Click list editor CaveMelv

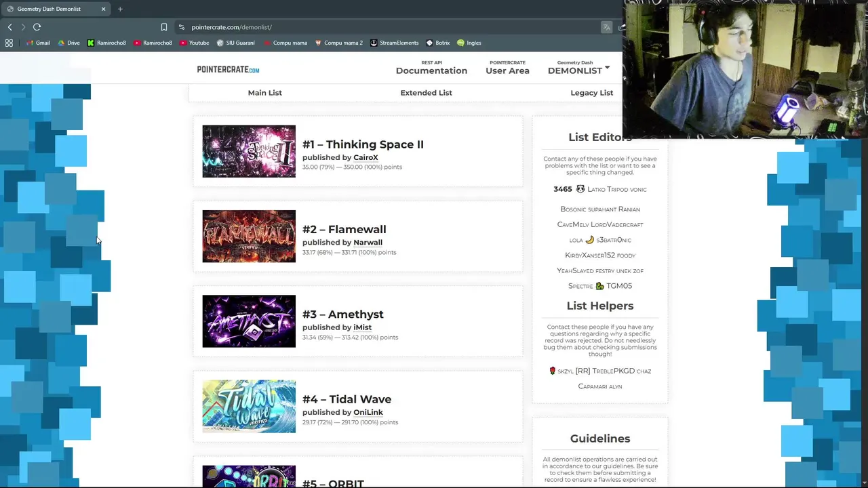pos(573,224)
